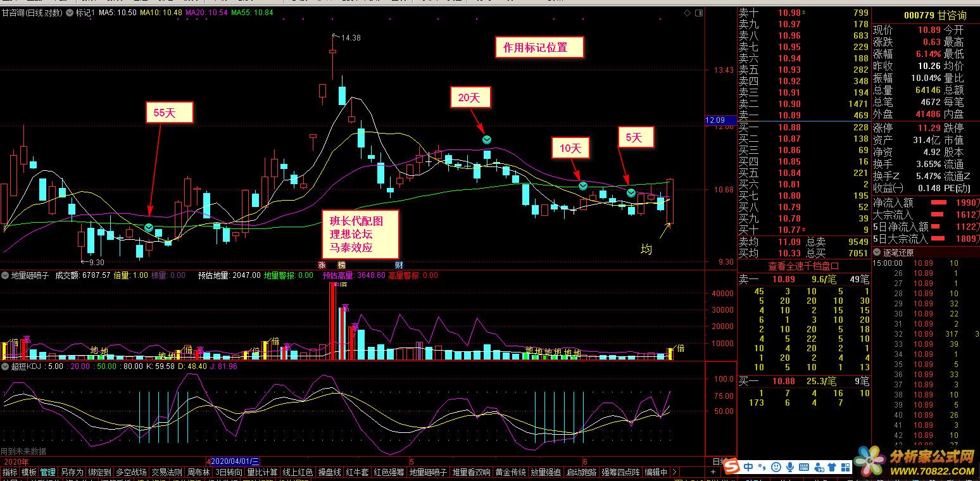Open emoji smiley panel in input bar

(x=776, y=468)
